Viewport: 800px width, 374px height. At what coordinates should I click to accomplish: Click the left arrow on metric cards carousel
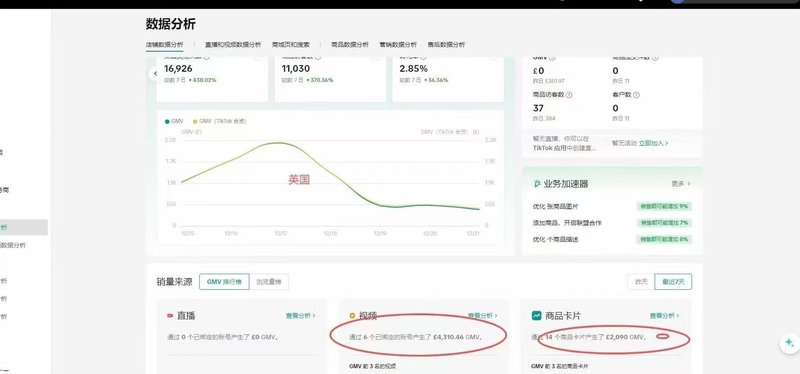tap(155, 73)
